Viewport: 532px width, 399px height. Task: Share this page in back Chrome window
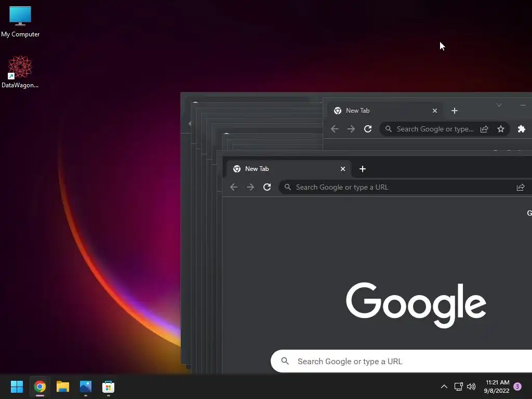484,129
